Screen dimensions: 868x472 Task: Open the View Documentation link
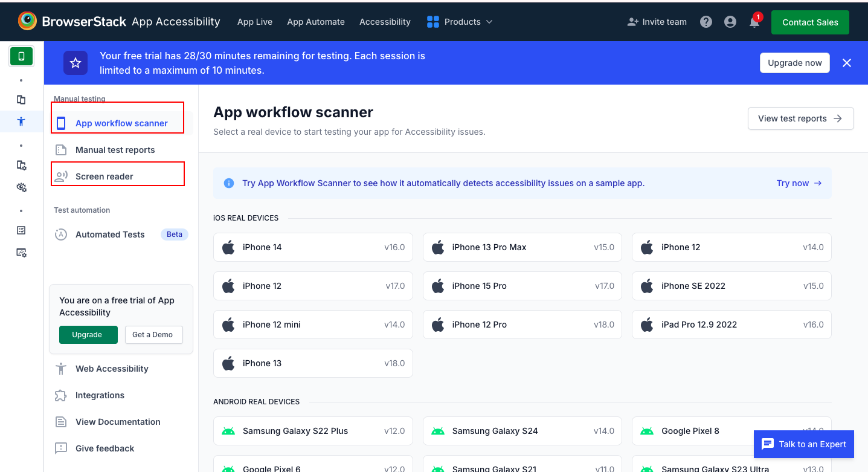pyautogui.click(x=118, y=422)
